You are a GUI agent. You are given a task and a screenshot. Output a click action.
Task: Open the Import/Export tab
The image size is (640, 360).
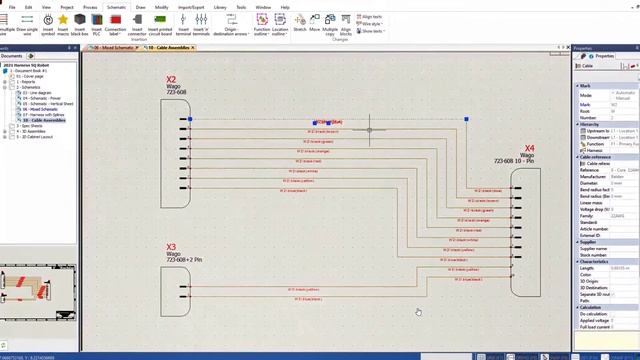tap(191, 7)
